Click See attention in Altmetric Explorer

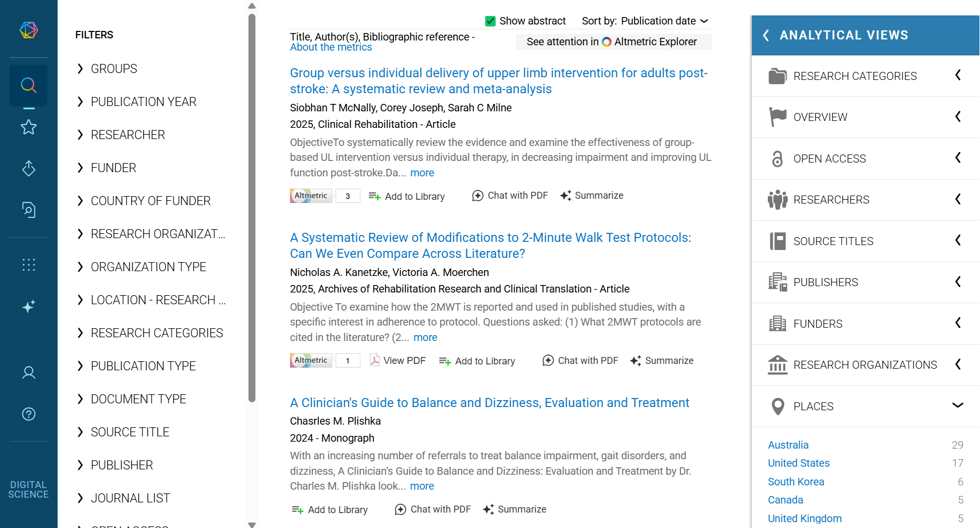coord(613,42)
